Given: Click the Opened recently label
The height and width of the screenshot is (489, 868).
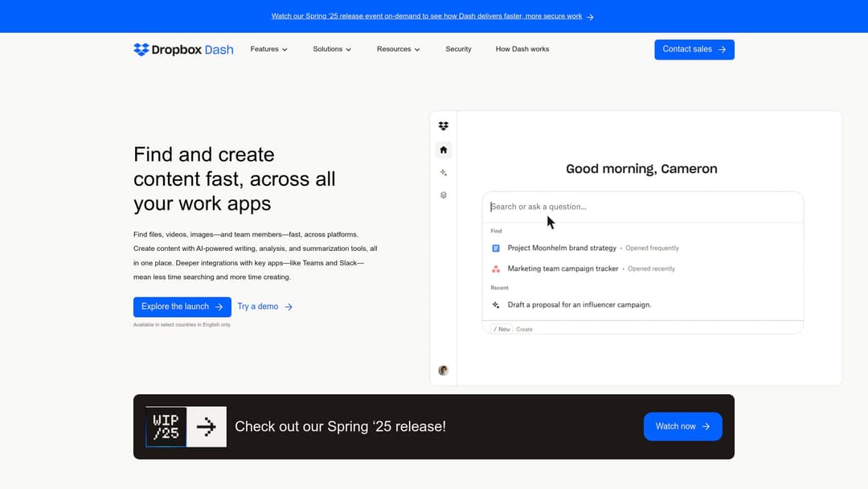Looking at the screenshot, I should pyautogui.click(x=651, y=269).
